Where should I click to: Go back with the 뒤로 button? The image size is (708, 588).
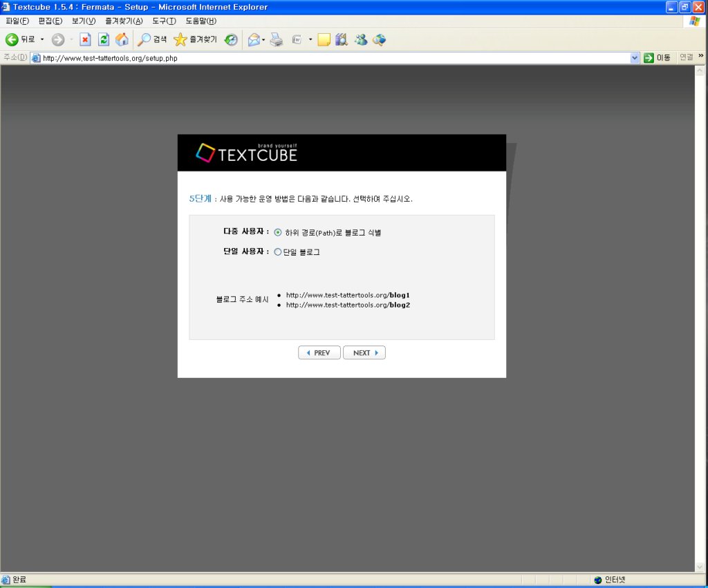click(20, 39)
